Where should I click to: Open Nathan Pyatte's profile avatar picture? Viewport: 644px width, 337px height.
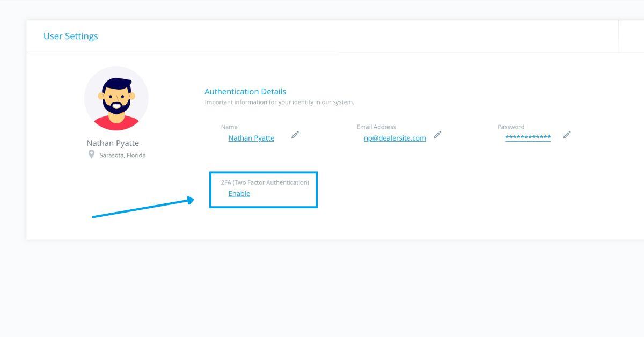(116, 98)
